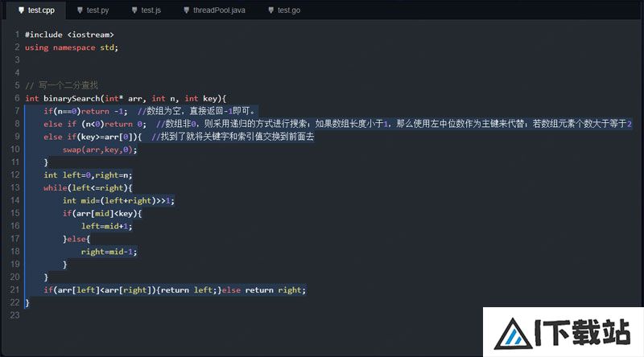Click the 'binarySearch' function name
The height and width of the screenshot is (357, 644).
point(72,98)
